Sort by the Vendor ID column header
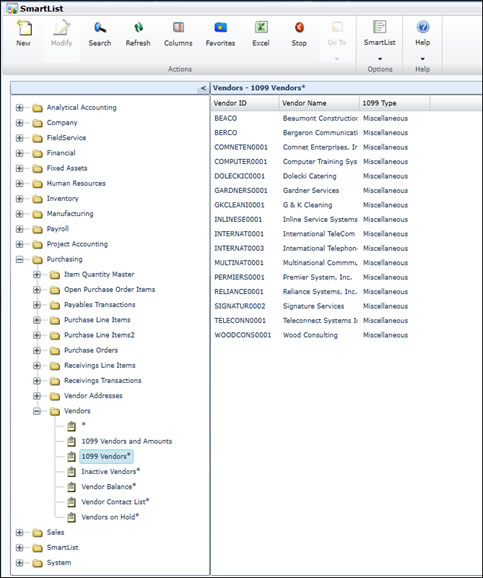The image size is (483, 578). click(245, 103)
